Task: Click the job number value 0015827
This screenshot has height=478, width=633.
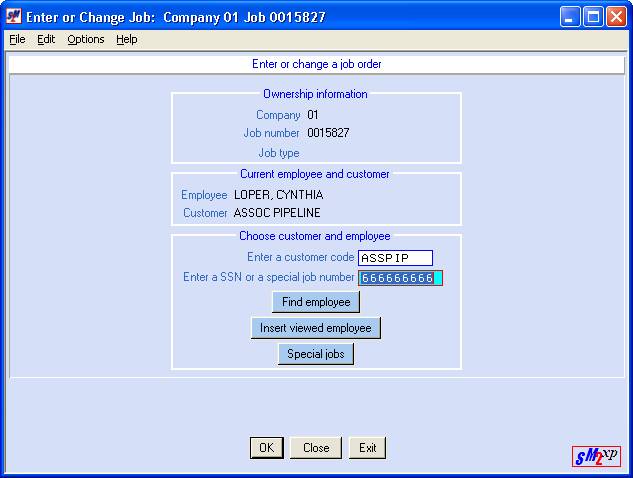Action: pyautogui.click(x=328, y=133)
